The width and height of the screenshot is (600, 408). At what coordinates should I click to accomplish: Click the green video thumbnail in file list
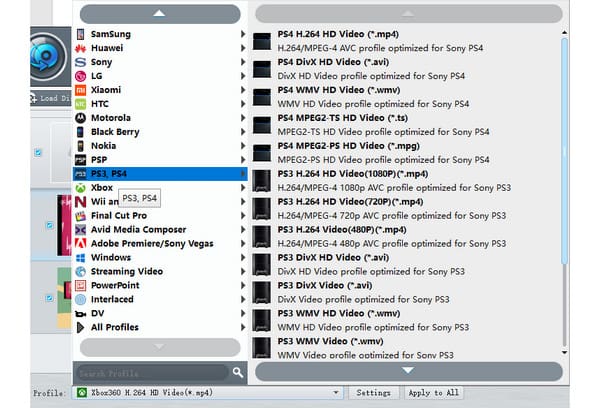[x=64, y=298]
